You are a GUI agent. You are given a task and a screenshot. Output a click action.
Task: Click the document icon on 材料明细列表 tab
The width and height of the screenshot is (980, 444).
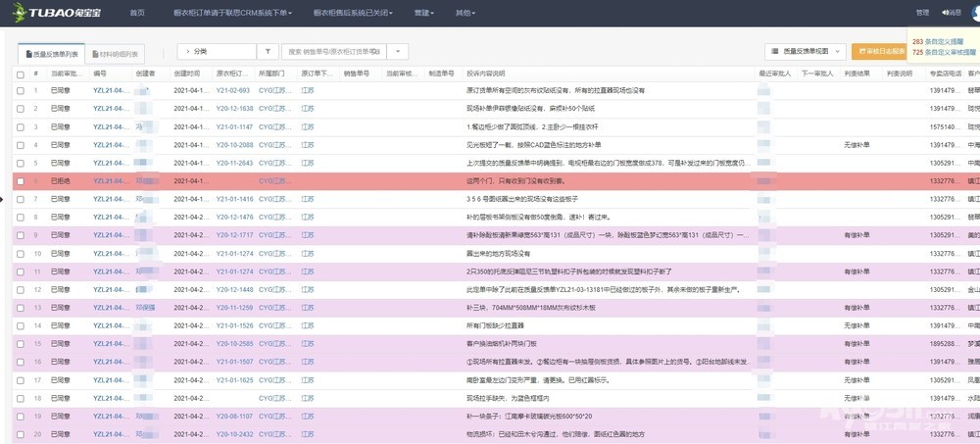pyautogui.click(x=95, y=54)
